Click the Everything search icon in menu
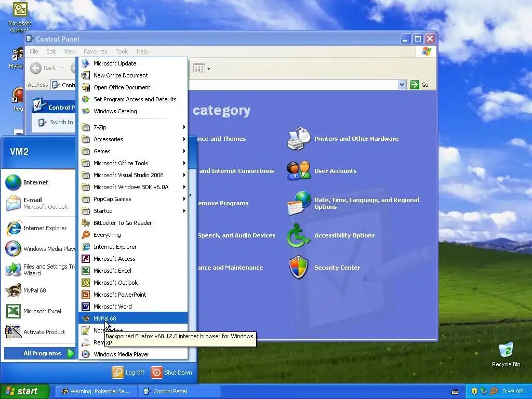The height and width of the screenshot is (399, 532). click(x=86, y=235)
